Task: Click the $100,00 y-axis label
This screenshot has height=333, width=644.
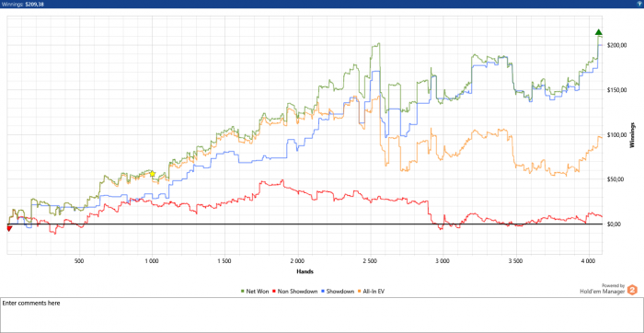Action: (617, 134)
